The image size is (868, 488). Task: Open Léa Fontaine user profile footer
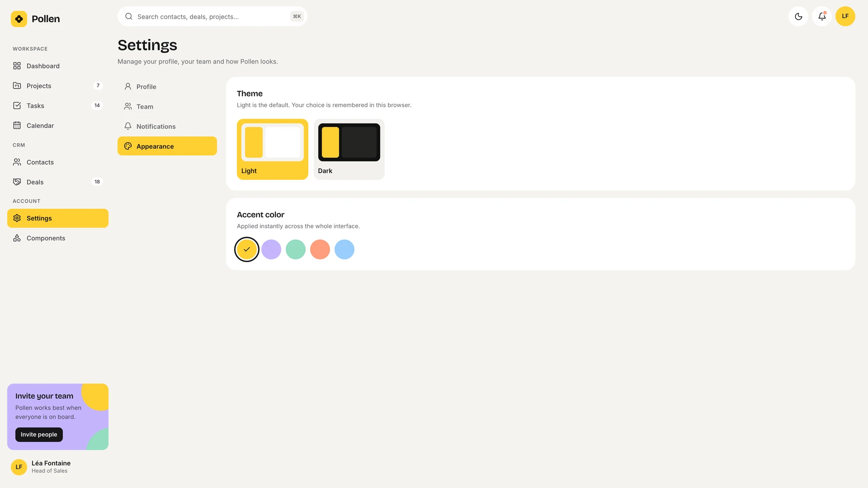click(x=58, y=467)
